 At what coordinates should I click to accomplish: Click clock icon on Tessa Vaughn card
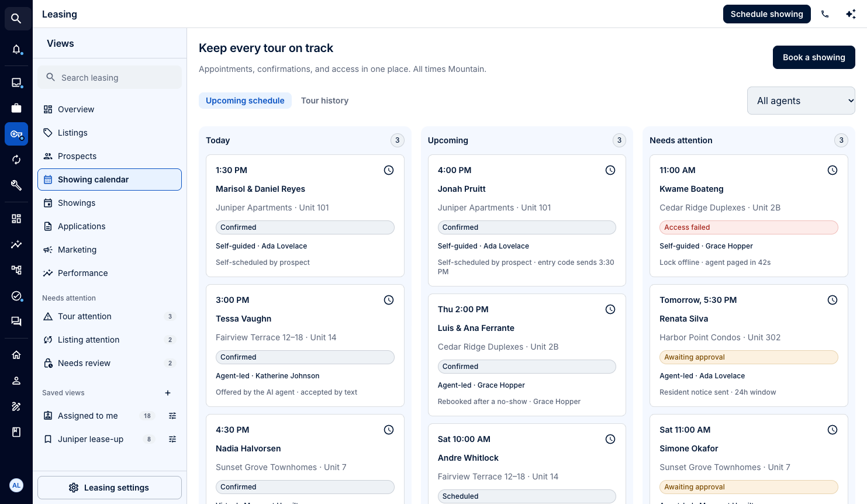(389, 300)
